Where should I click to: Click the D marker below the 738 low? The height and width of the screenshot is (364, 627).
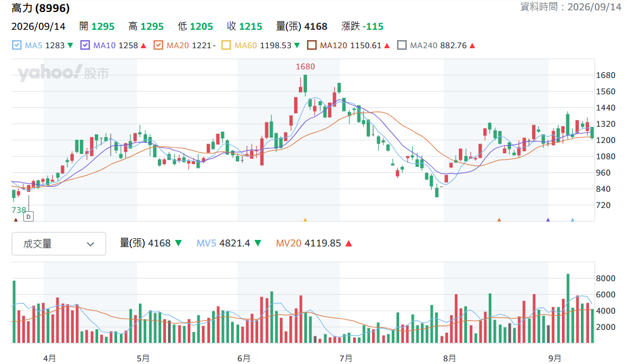(x=28, y=217)
